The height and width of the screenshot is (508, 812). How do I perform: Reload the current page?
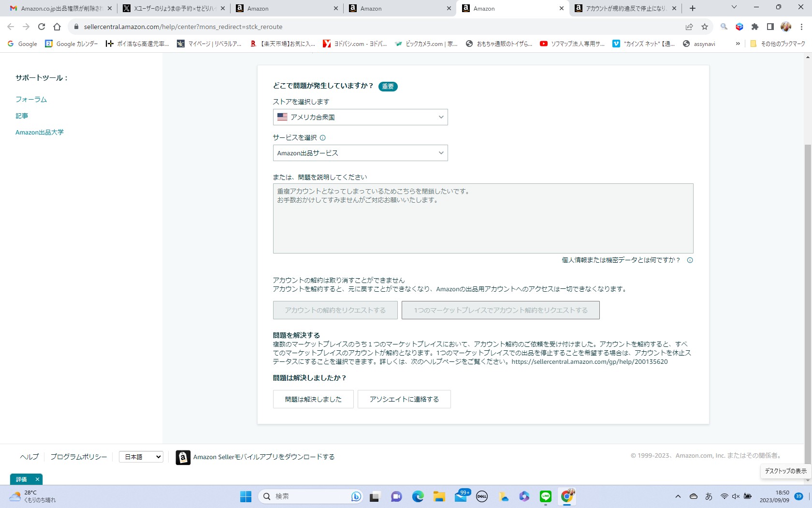[x=42, y=27]
